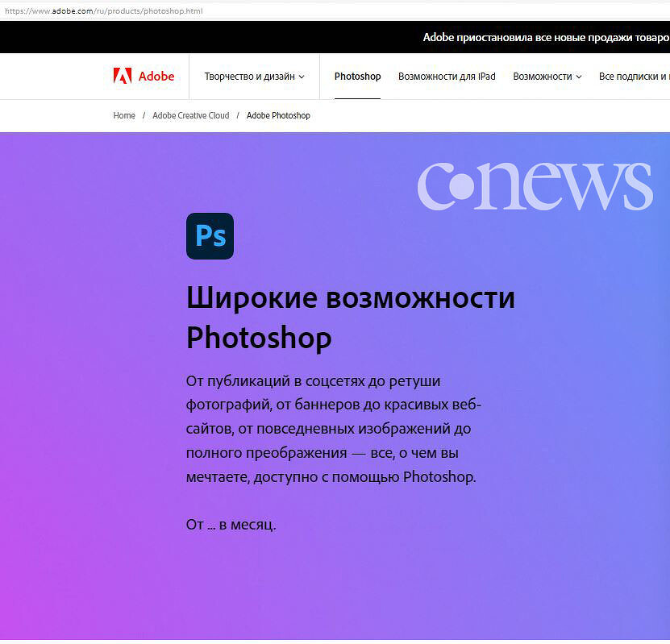This screenshot has height=644, width=670.
Task: Click the chevron beside Возможности
Action: [x=579, y=77]
